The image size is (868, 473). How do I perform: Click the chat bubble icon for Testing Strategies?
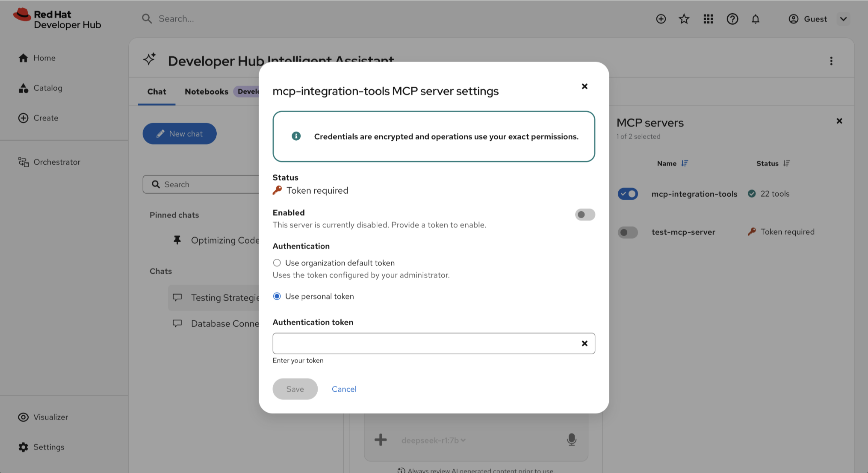pos(177,297)
